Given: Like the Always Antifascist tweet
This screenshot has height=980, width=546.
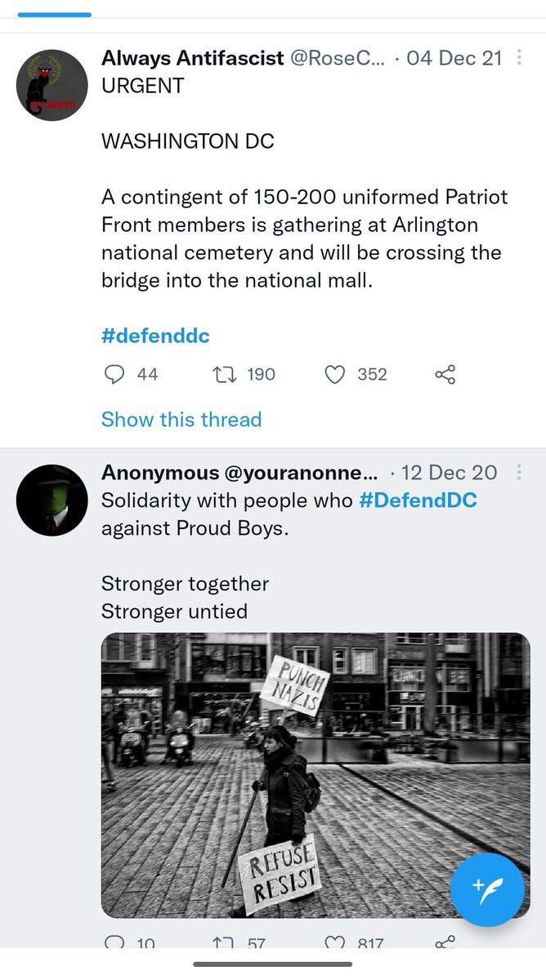Looking at the screenshot, I should point(334,375).
